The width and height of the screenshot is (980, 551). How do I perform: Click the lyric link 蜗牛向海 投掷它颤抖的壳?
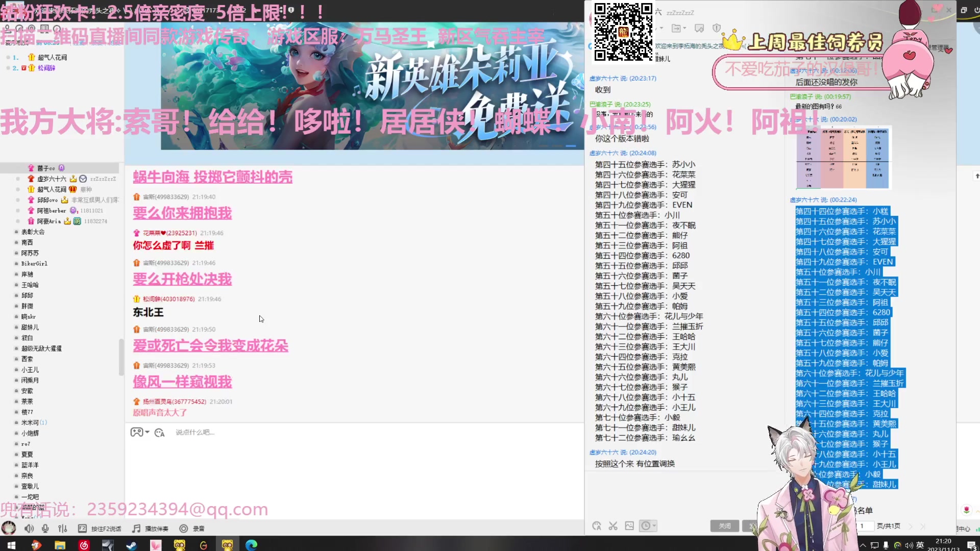(x=212, y=177)
